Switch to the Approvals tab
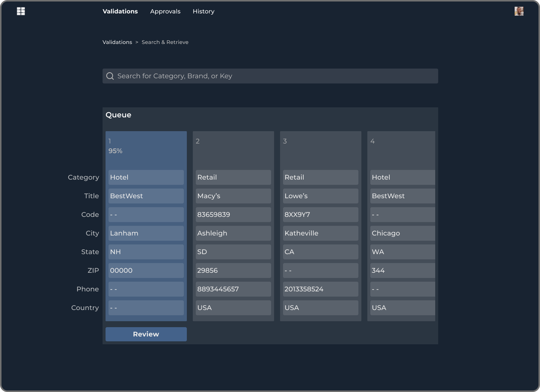540x392 pixels. click(x=165, y=12)
